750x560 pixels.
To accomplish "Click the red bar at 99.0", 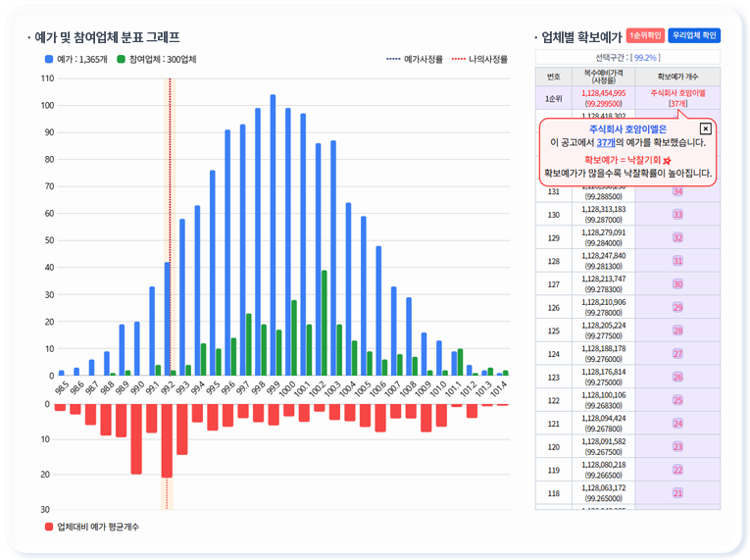I will pyautogui.click(x=136, y=439).
